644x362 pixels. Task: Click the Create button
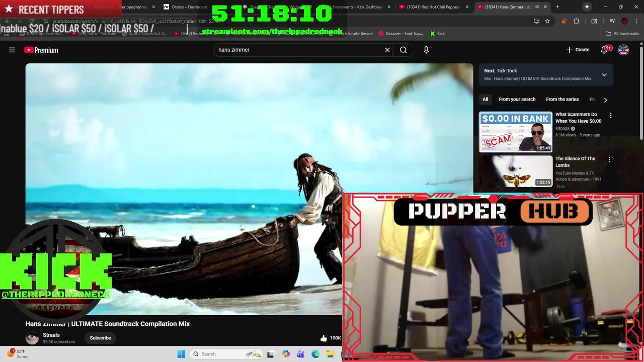click(578, 50)
